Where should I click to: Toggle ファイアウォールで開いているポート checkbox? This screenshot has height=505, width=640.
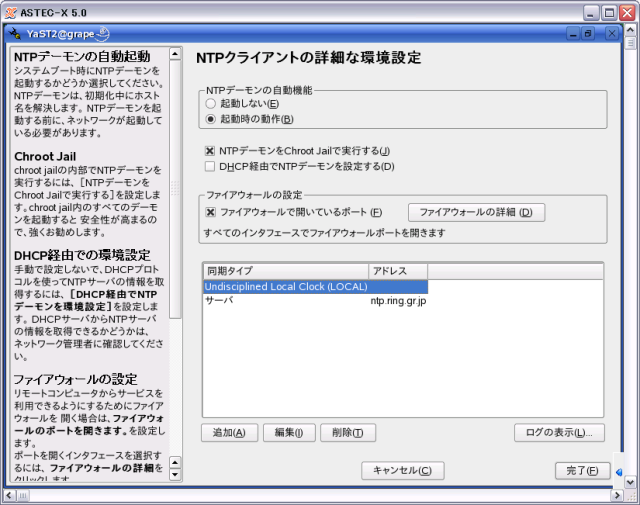point(210,212)
